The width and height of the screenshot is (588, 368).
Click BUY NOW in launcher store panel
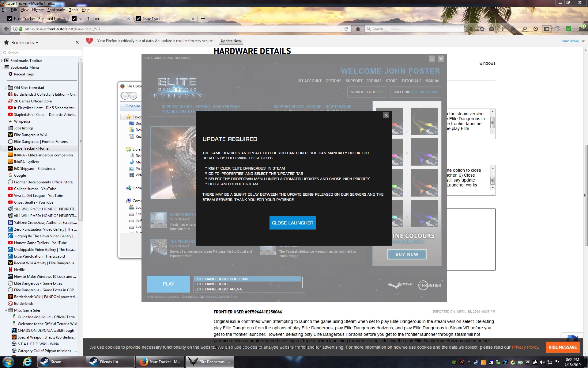click(407, 254)
